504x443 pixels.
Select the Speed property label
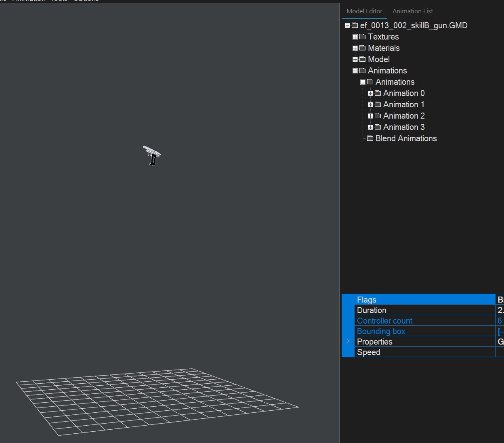[x=368, y=352]
